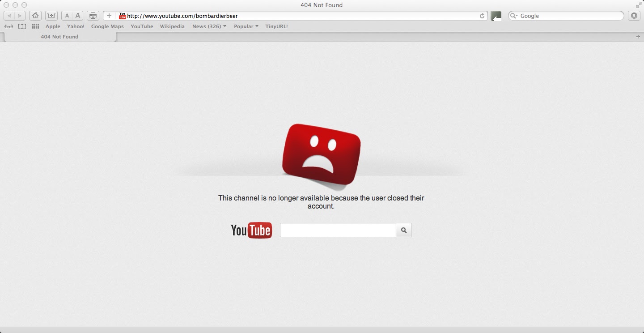Go back with the Back arrow button
644x333 pixels.
9,16
